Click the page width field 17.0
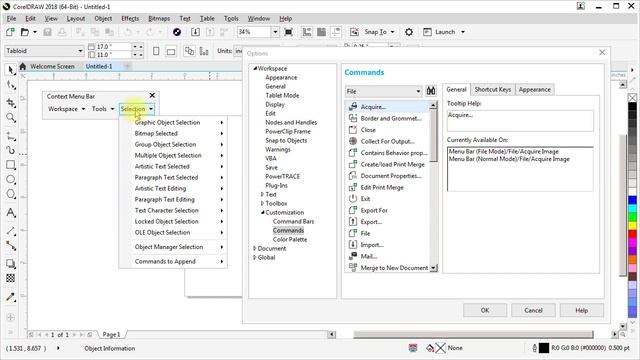This screenshot has height=360, width=640. (x=113, y=47)
